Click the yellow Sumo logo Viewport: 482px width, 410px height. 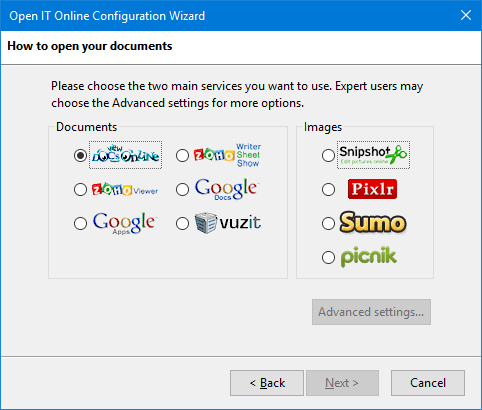click(373, 222)
